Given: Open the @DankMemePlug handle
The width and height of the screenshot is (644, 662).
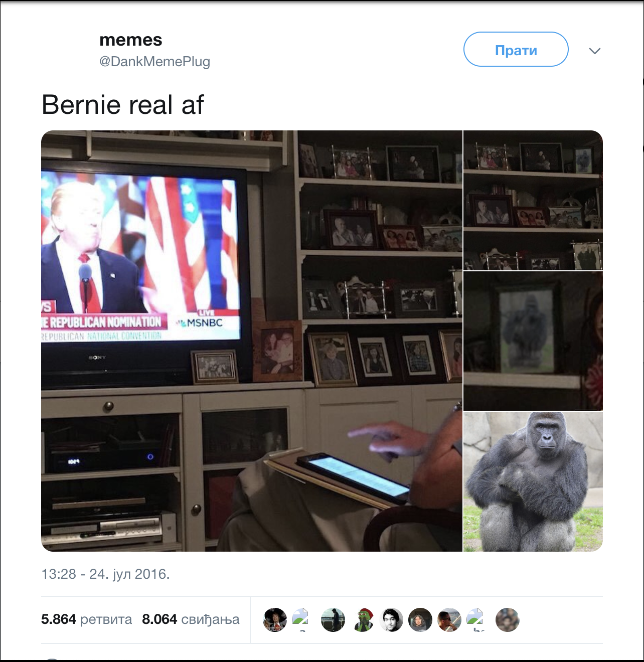Looking at the screenshot, I should (154, 62).
